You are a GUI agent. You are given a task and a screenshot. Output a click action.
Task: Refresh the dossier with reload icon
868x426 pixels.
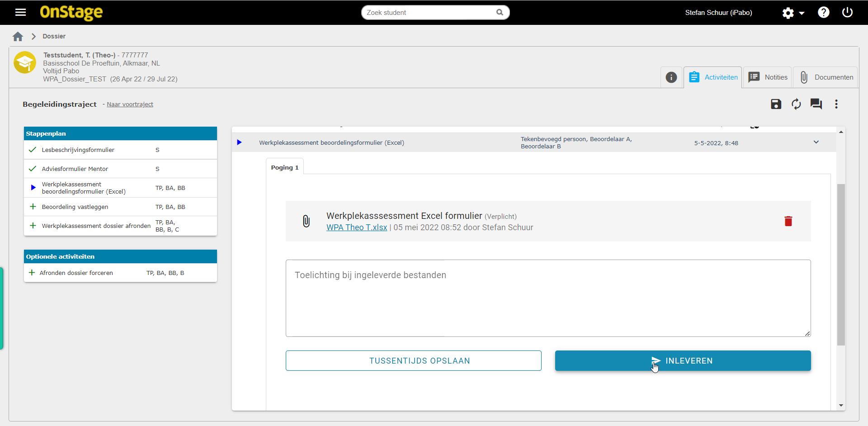(796, 104)
